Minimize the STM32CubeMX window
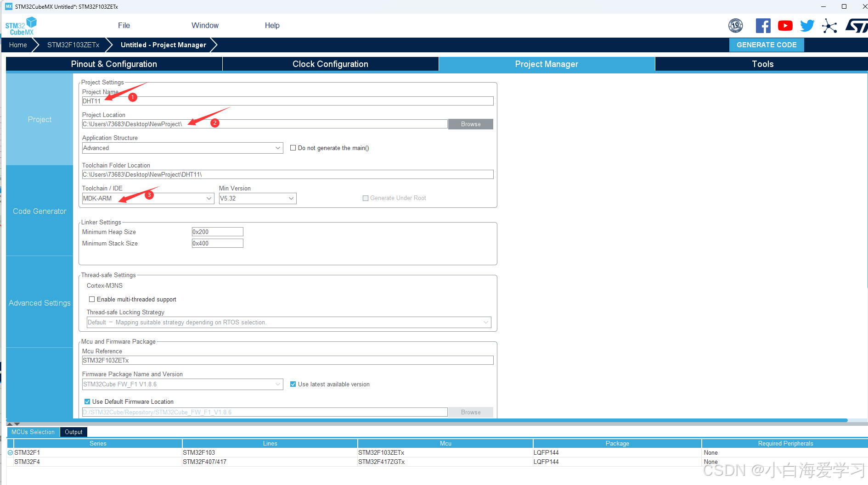 click(823, 6)
